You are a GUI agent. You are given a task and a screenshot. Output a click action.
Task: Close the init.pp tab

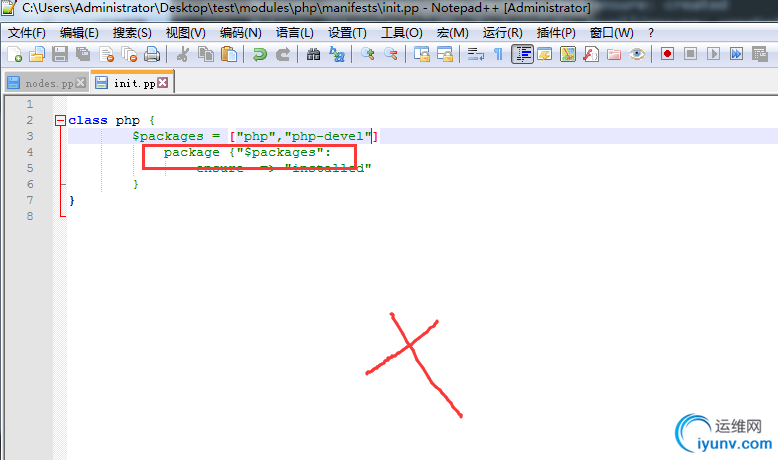click(x=162, y=83)
